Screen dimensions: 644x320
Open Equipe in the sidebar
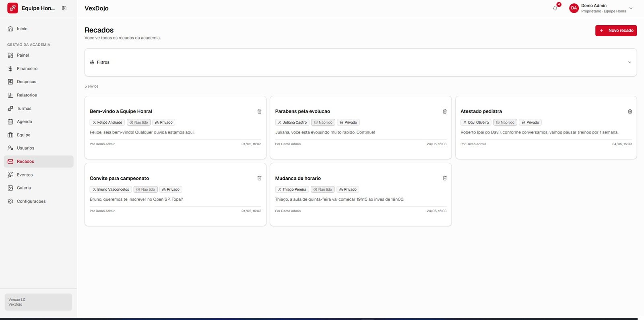tap(39, 135)
